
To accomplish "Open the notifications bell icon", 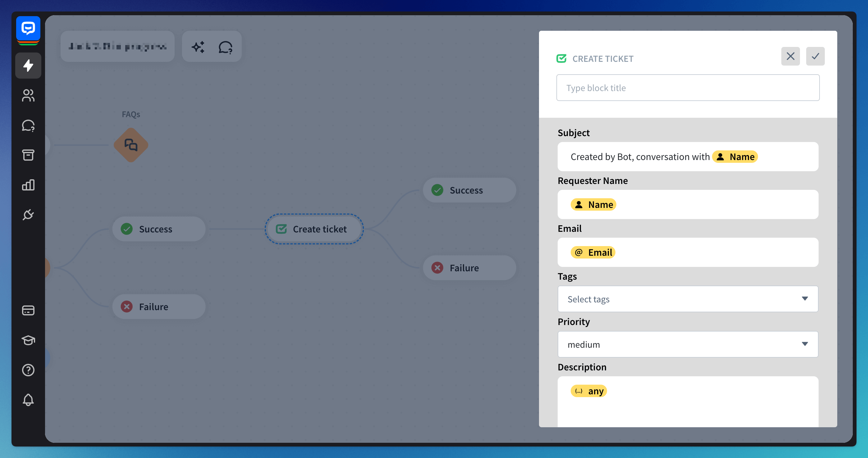I will (x=28, y=400).
